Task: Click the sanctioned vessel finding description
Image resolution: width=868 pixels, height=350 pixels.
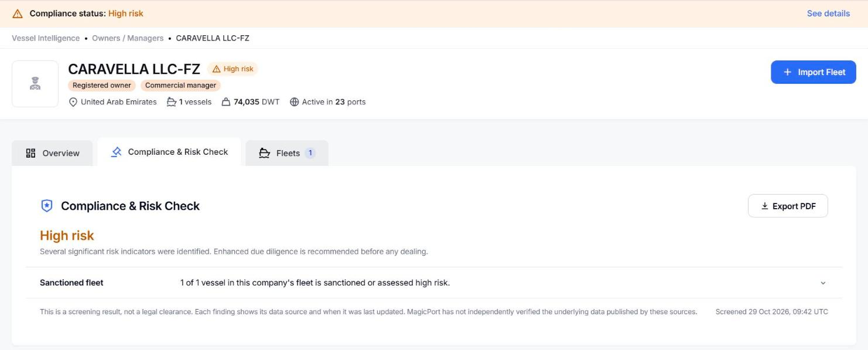Action: (x=315, y=283)
